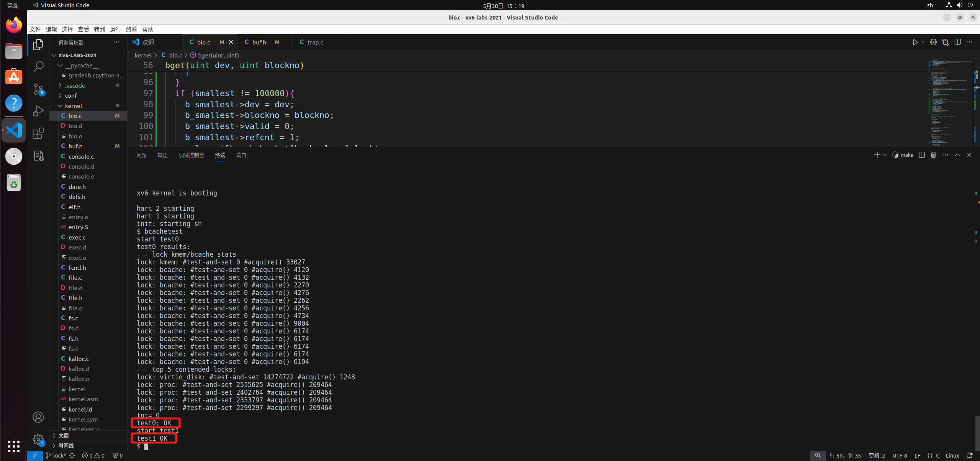Open Explorer panel more actions ellipsis
The height and width of the screenshot is (461, 980).
pyautogui.click(x=116, y=42)
